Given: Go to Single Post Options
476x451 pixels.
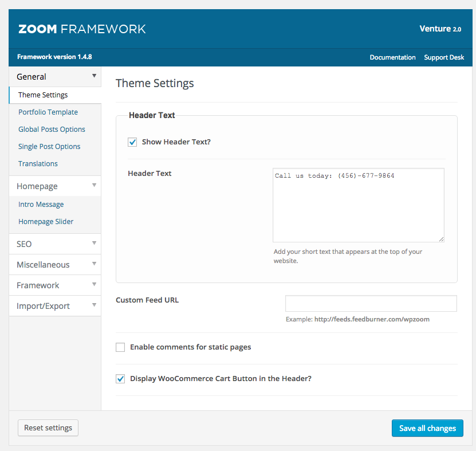Looking at the screenshot, I should tap(49, 147).
